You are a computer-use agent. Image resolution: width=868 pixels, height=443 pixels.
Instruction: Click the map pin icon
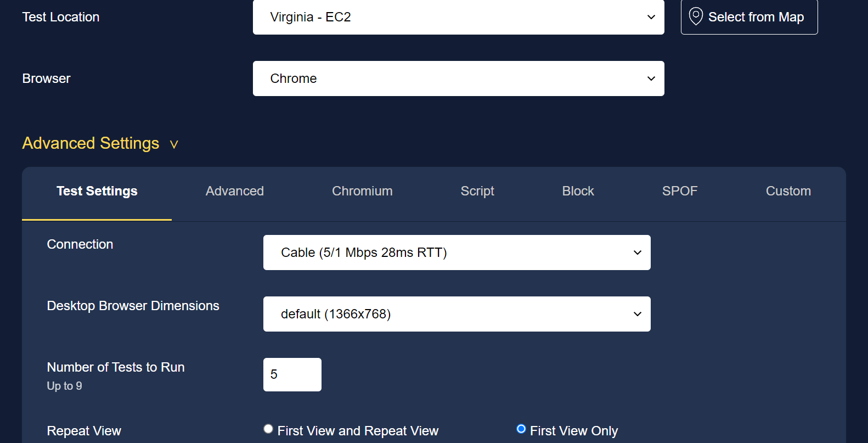click(x=696, y=16)
